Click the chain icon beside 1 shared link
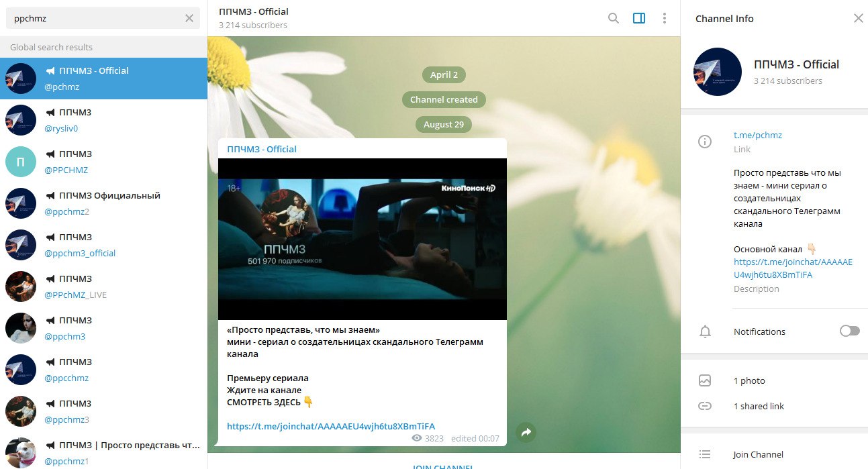Image resolution: width=868 pixels, height=469 pixels. click(x=705, y=406)
